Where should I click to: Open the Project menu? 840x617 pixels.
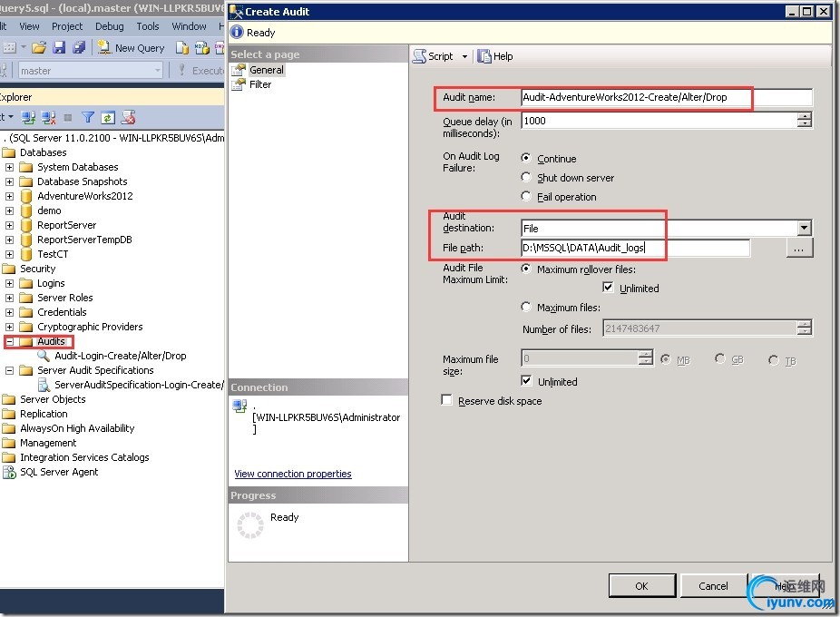tap(67, 26)
